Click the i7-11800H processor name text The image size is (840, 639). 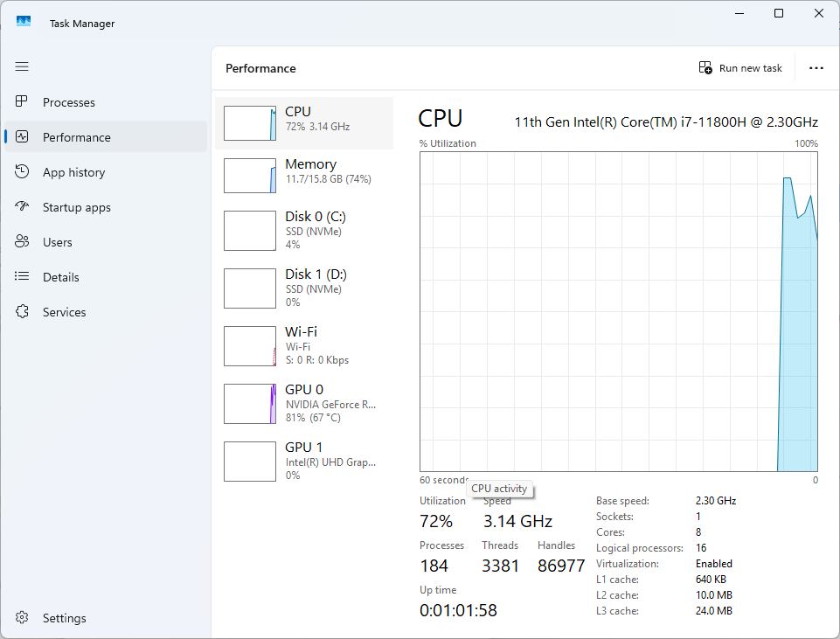coord(666,122)
